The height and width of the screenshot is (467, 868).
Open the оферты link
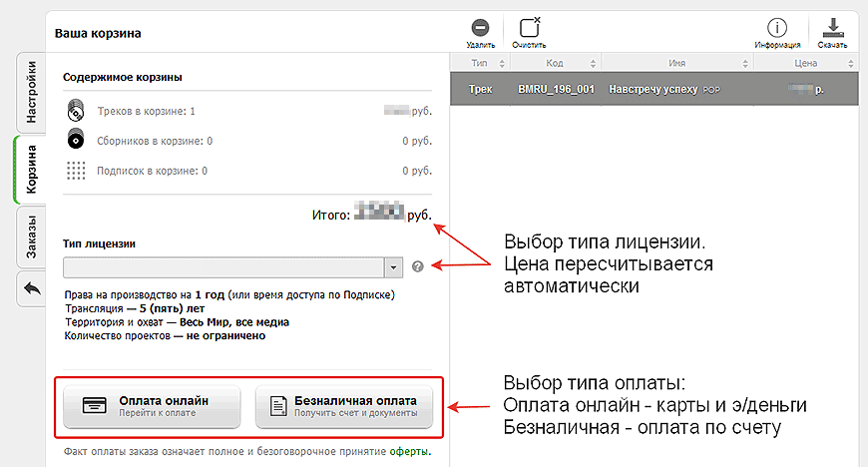pos(409,451)
